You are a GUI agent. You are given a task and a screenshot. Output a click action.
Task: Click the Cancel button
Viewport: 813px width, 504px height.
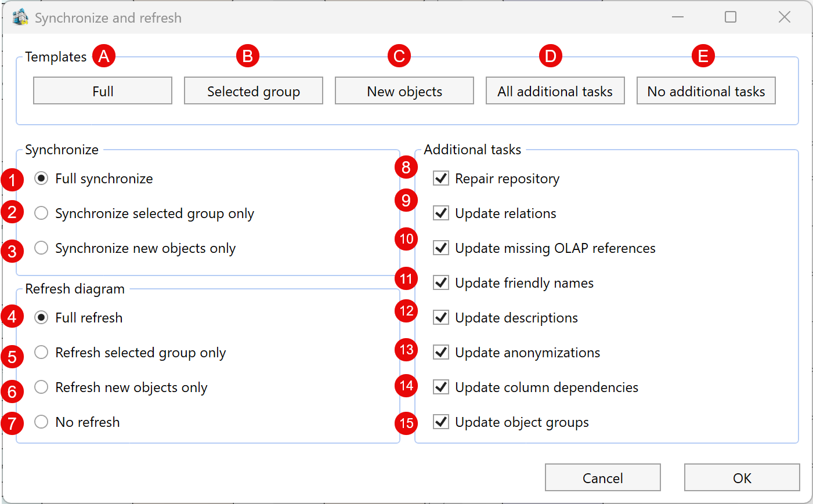click(602, 478)
